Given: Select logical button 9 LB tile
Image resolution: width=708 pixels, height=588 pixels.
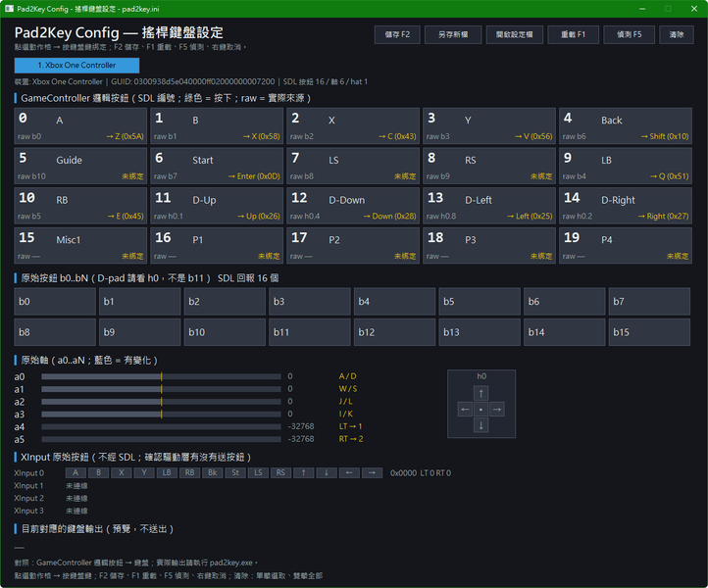Looking at the screenshot, I should coord(626,166).
